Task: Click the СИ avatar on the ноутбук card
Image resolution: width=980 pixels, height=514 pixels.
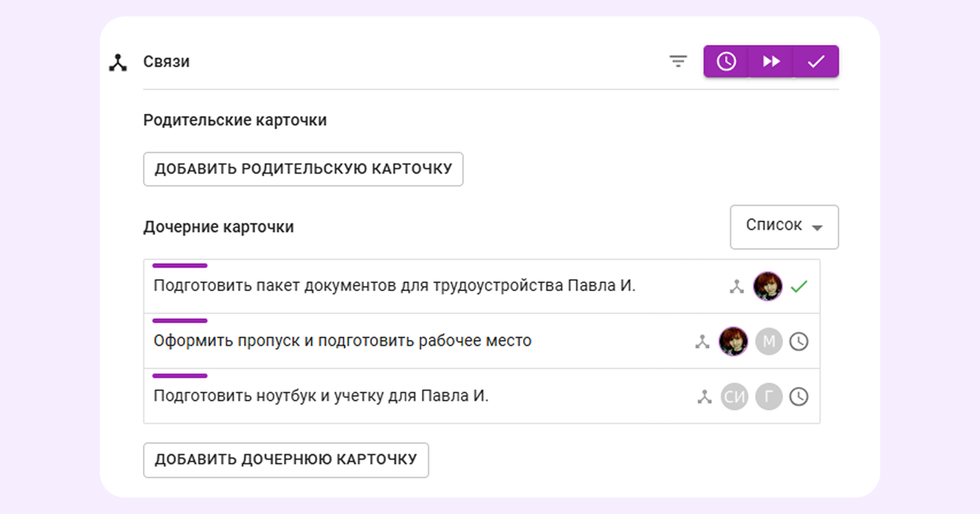Action: pos(734,397)
